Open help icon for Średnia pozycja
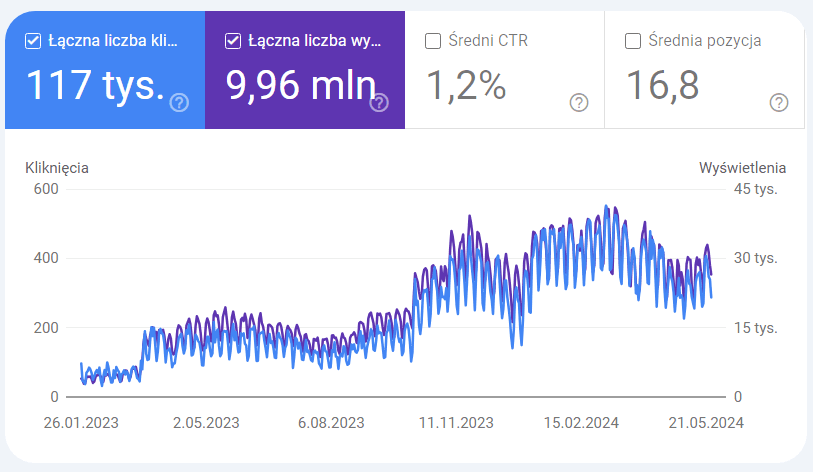813x472 pixels. tap(779, 103)
